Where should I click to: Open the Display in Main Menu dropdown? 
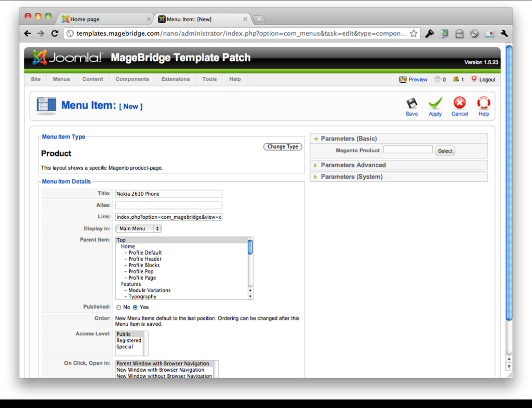(x=138, y=229)
